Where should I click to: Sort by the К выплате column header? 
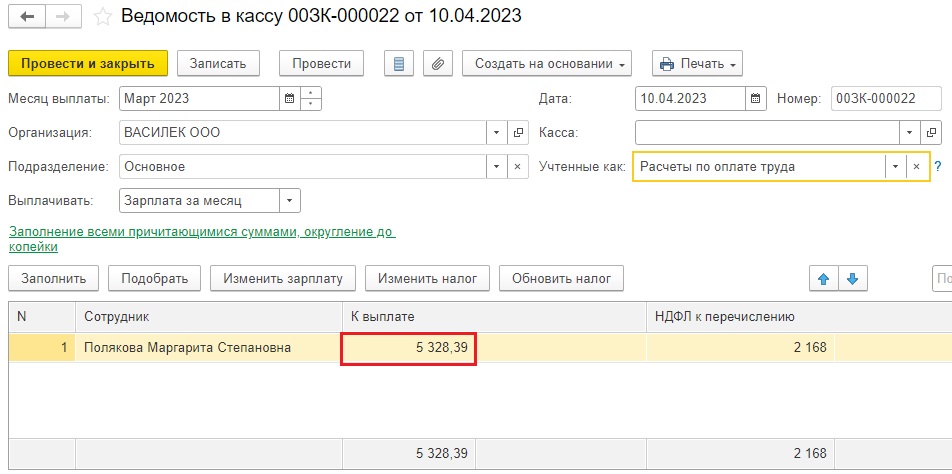click(x=495, y=317)
